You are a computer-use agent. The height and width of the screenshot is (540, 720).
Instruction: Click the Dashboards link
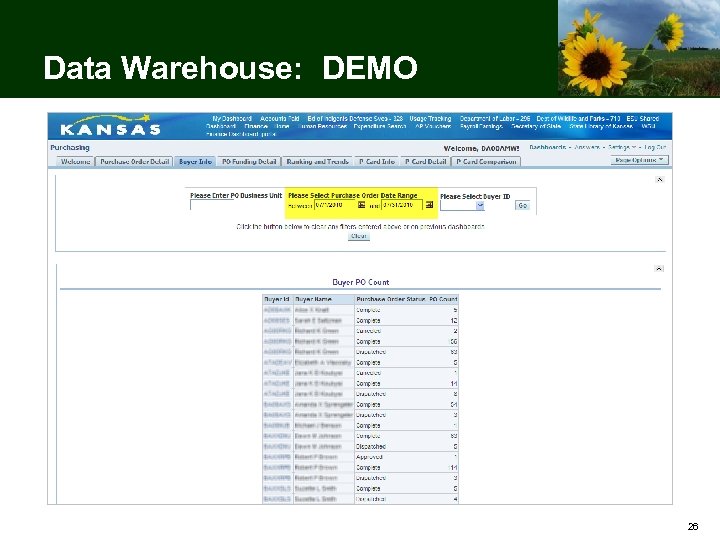[547, 147]
